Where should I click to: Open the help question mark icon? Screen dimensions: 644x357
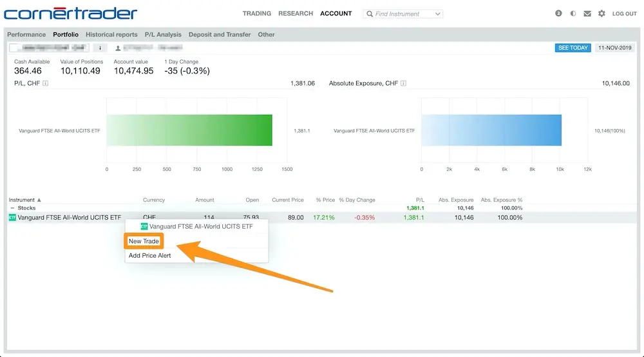[558, 14]
